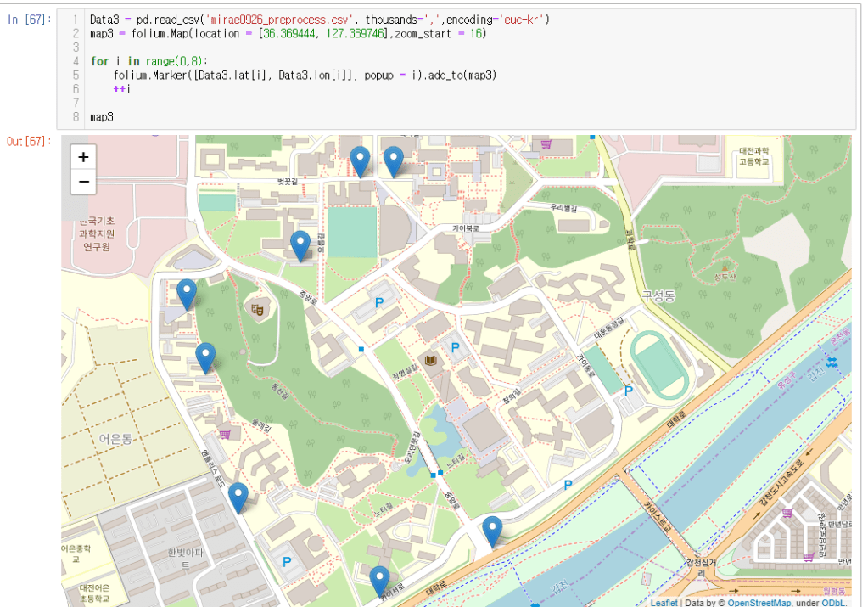Select the In [67] cell prompt
The height and width of the screenshot is (607, 868).
30,20
